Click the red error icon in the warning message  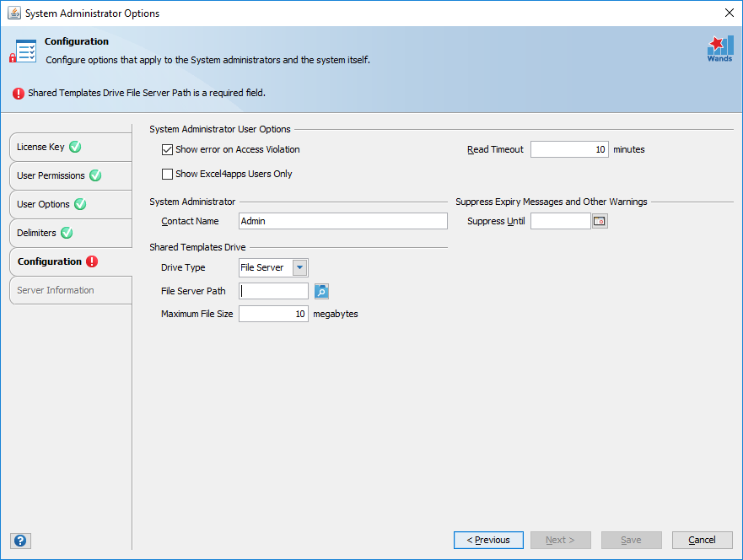point(19,94)
